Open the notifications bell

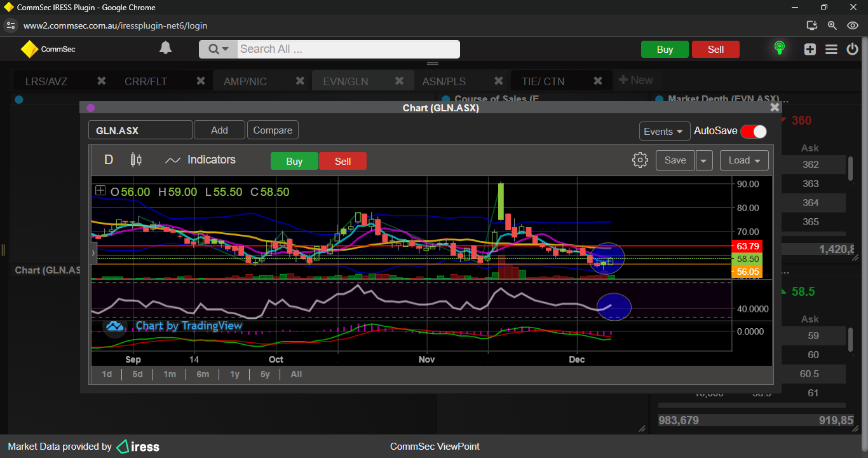click(x=165, y=48)
